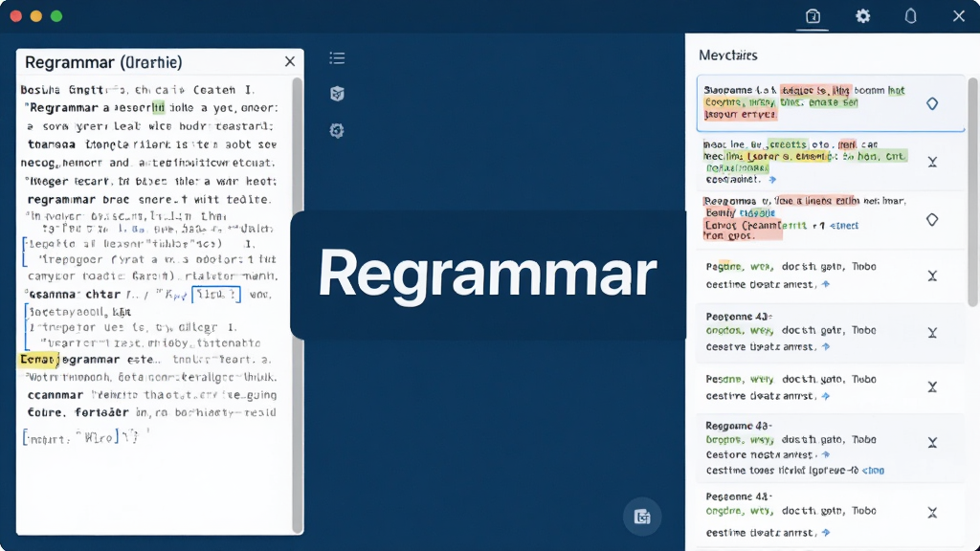Click the 'Meyctaires' panel heading
980x551 pixels.
coord(727,55)
